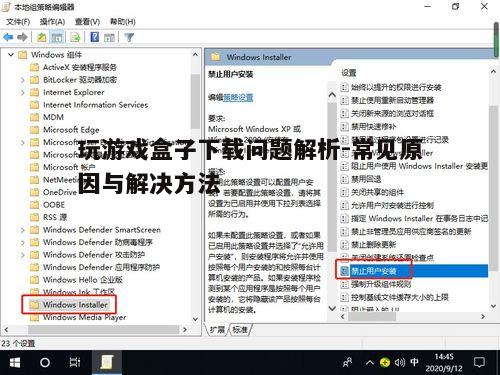500x375 pixels.
Task: Click the Back arrow toolbar icon
Action: point(8,37)
